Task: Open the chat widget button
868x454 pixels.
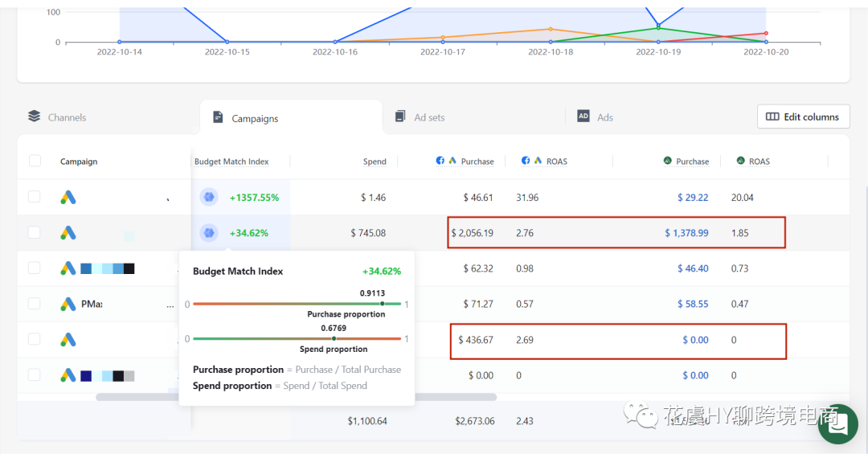Action: point(838,424)
